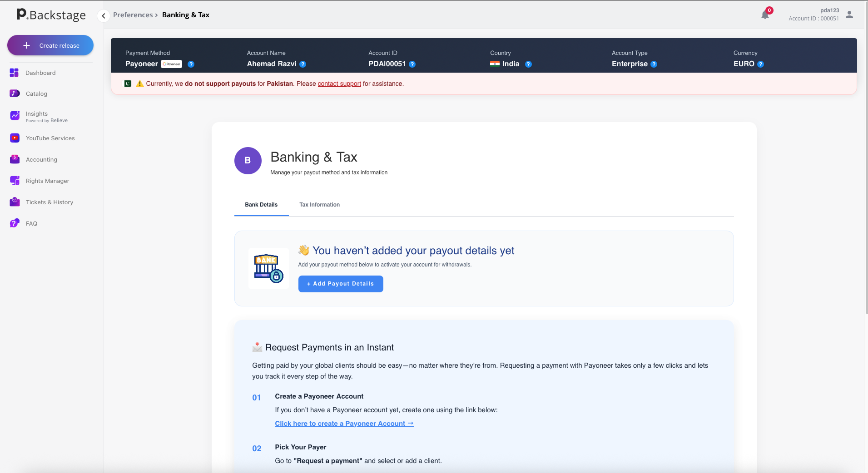This screenshot has width=868, height=473.
Task: Open the FAQ page
Action: (x=31, y=223)
